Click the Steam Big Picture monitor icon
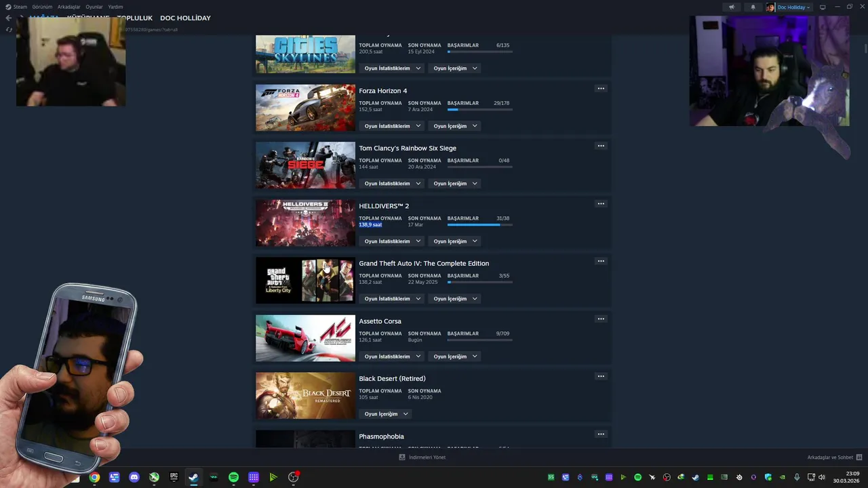The image size is (868, 488). [823, 7]
